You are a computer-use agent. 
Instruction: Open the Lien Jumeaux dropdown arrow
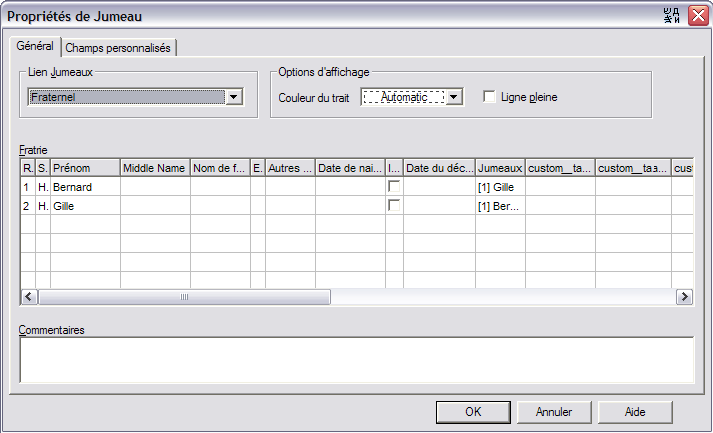point(234,97)
